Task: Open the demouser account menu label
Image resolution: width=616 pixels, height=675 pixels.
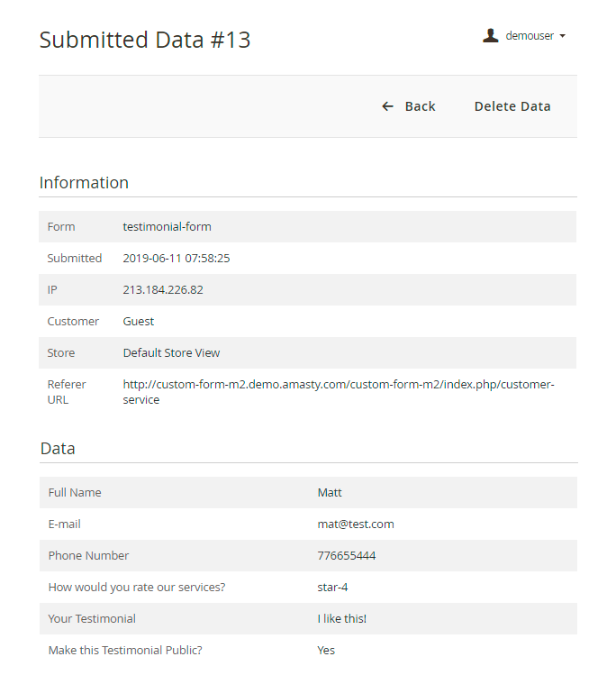Action: 530,36
